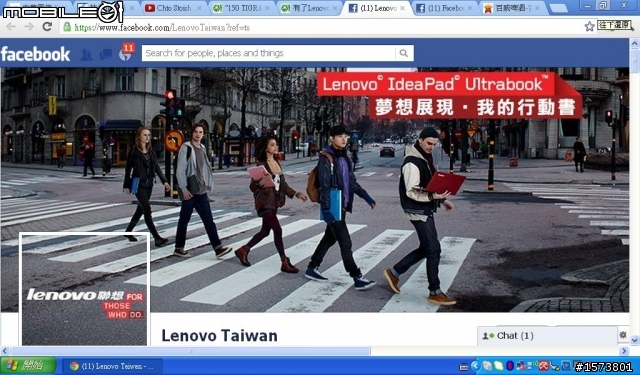Image resolution: width=640 pixels, height=375 pixels.
Task: Open chat settings gear icon
Action: [623, 335]
